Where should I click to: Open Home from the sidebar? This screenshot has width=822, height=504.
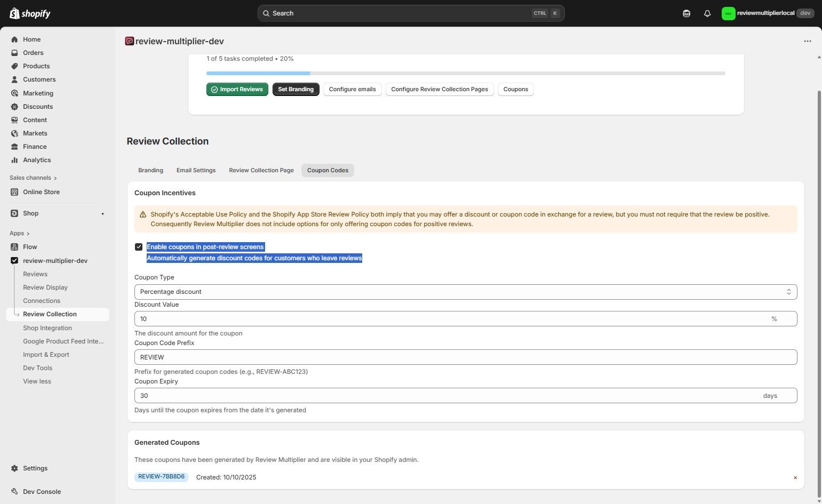(x=31, y=39)
